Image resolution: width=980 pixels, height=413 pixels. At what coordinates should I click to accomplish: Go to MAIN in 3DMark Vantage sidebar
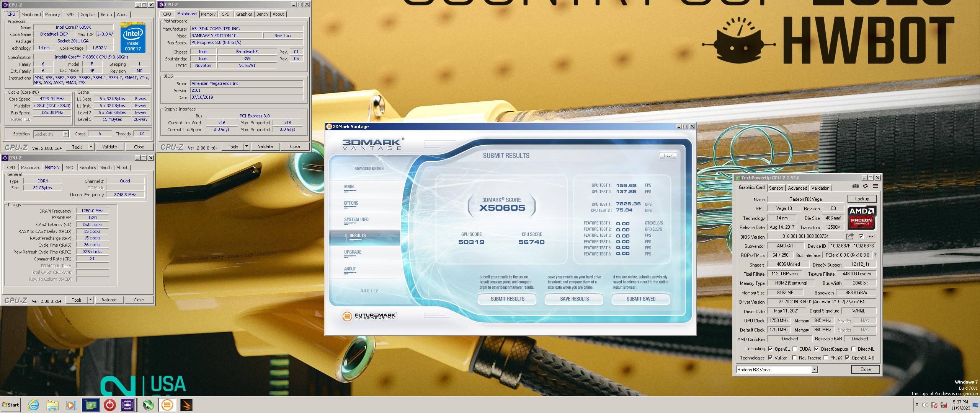coord(349,187)
